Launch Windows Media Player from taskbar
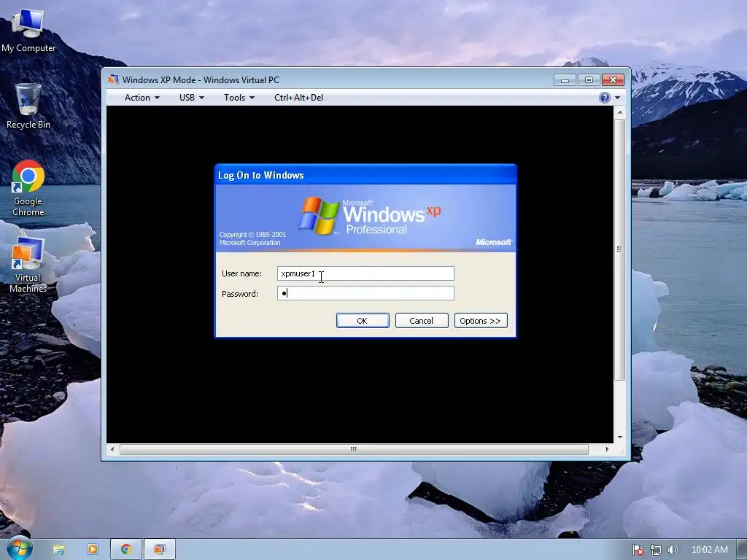The height and width of the screenshot is (560, 747). coord(93,550)
